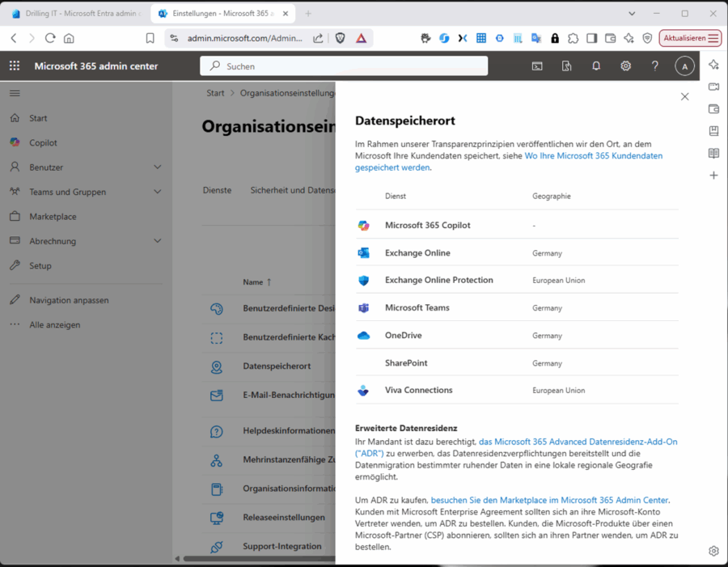Click Microsoft Teams service icon
The width and height of the screenshot is (728, 567).
(x=363, y=308)
